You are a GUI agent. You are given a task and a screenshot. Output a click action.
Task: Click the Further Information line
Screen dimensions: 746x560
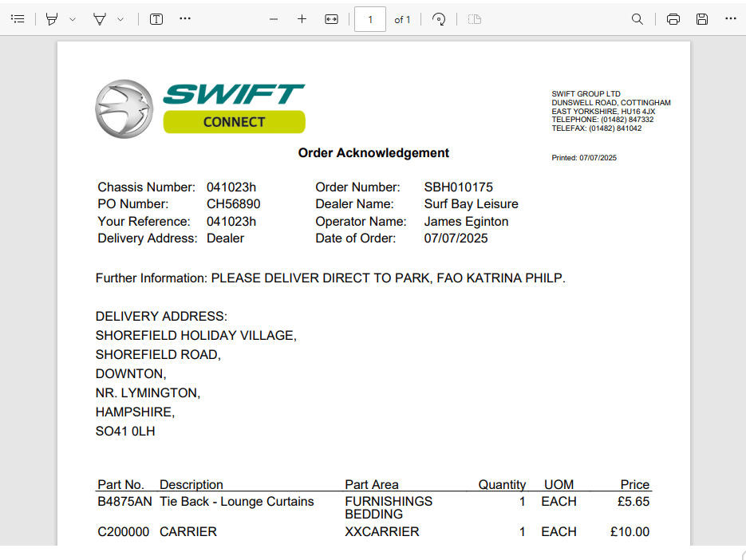pyautogui.click(x=330, y=278)
